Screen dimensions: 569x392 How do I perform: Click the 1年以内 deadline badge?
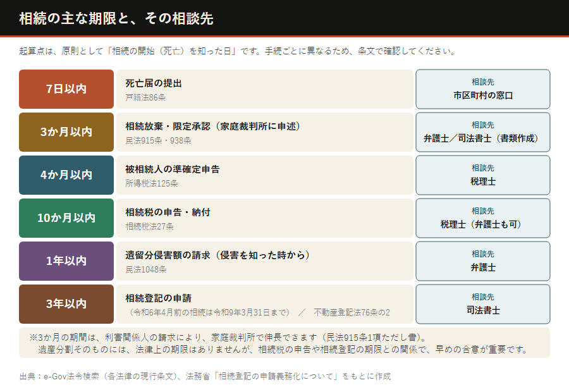pos(66,261)
